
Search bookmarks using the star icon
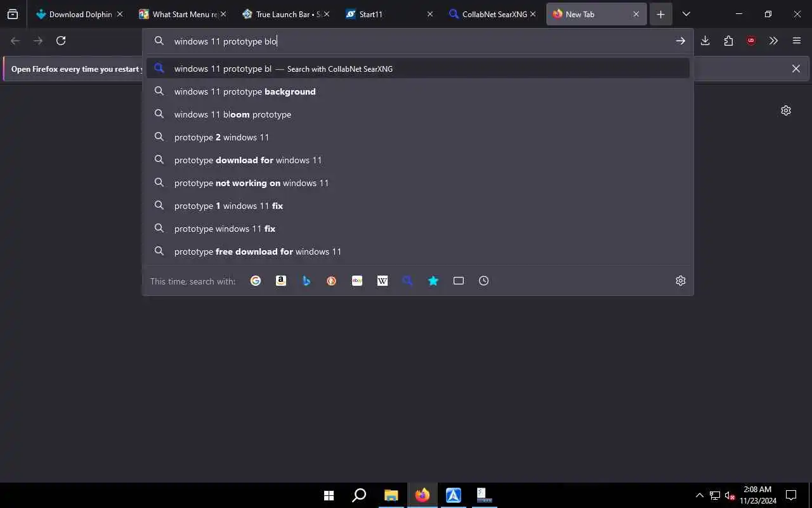pos(433,281)
